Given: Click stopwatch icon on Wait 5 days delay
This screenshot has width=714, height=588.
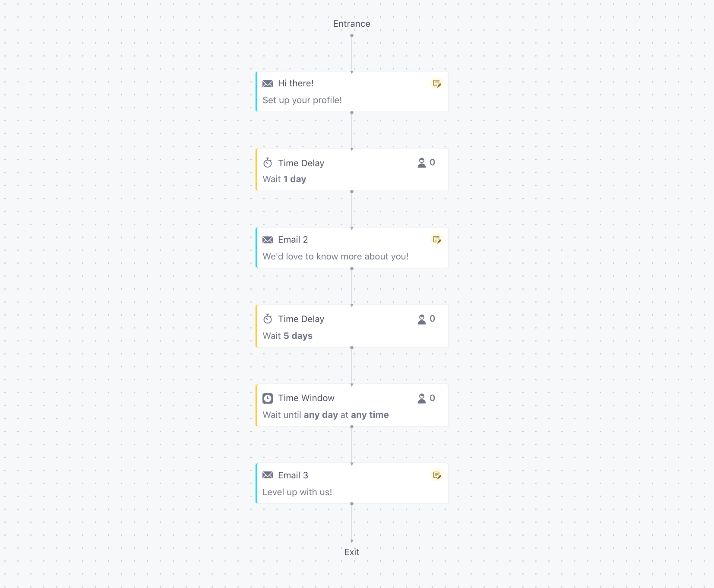Looking at the screenshot, I should (x=268, y=319).
